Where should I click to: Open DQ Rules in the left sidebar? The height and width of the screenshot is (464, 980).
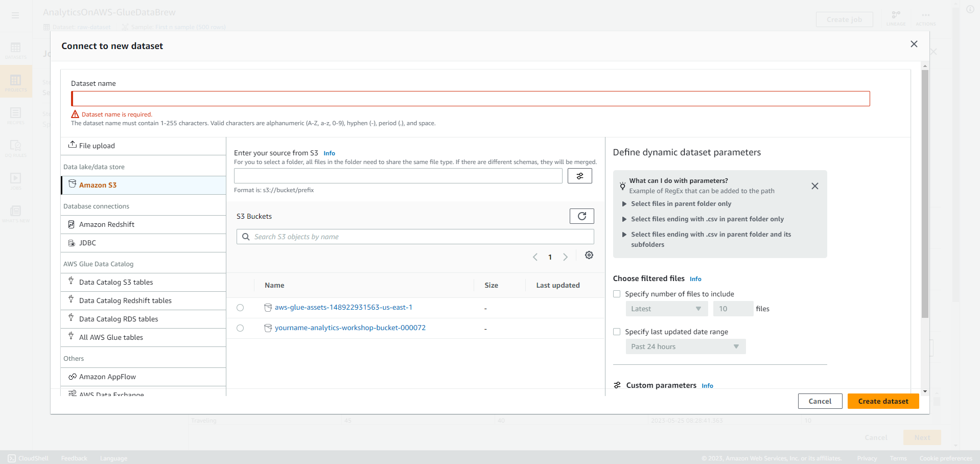[16, 149]
